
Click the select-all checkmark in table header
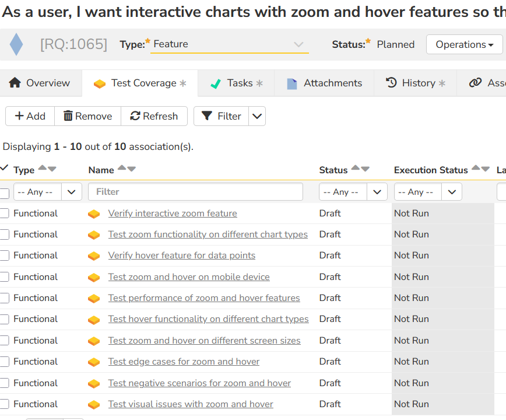point(5,169)
